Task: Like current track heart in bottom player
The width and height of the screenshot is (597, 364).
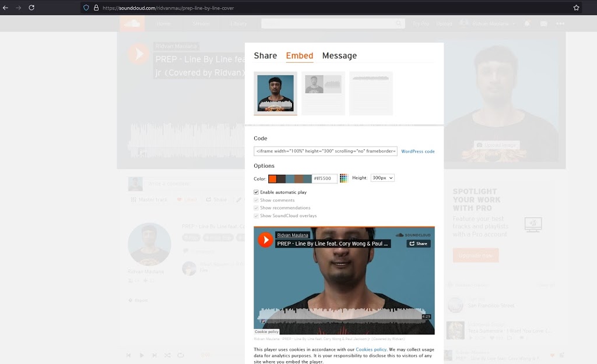Action: (552, 355)
